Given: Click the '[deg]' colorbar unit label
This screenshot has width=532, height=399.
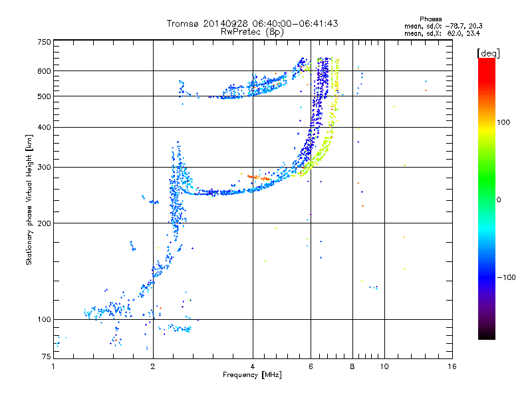Looking at the screenshot, I should click(488, 53).
